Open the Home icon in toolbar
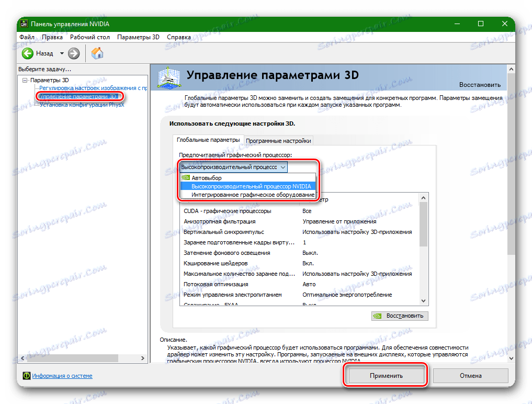The width and height of the screenshot is (532, 404). click(97, 53)
